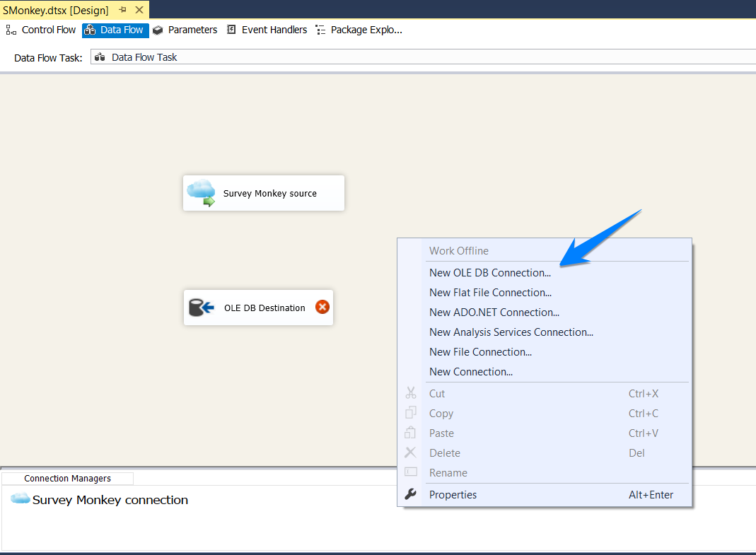
Task: Click the Parameters tab icon
Action: [x=158, y=30]
